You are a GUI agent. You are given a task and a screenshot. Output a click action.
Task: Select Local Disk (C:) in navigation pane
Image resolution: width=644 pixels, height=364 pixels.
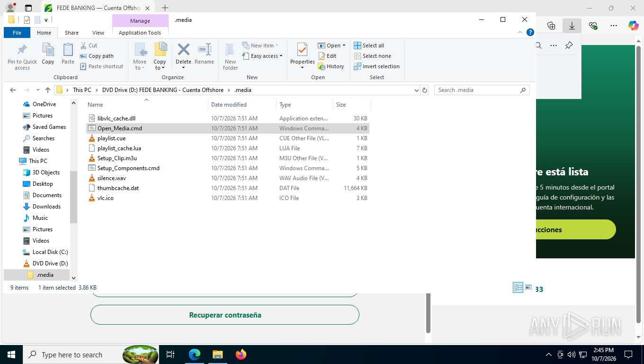pyautogui.click(x=50, y=252)
